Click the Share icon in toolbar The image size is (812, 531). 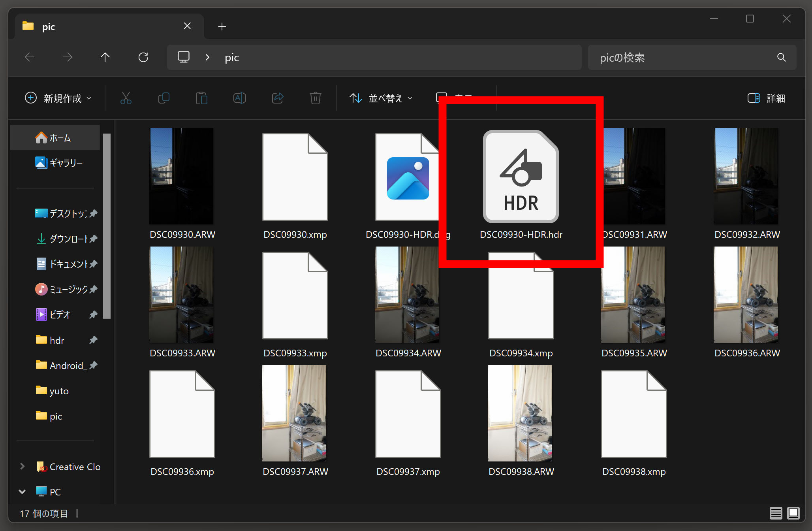(277, 98)
